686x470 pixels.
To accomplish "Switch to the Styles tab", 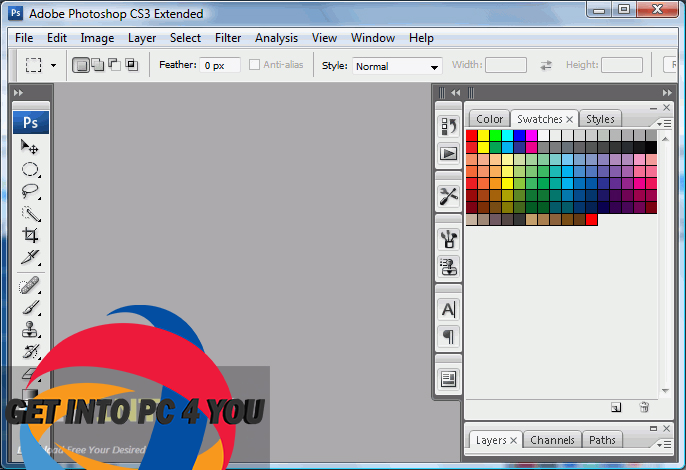I will tap(600, 119).
